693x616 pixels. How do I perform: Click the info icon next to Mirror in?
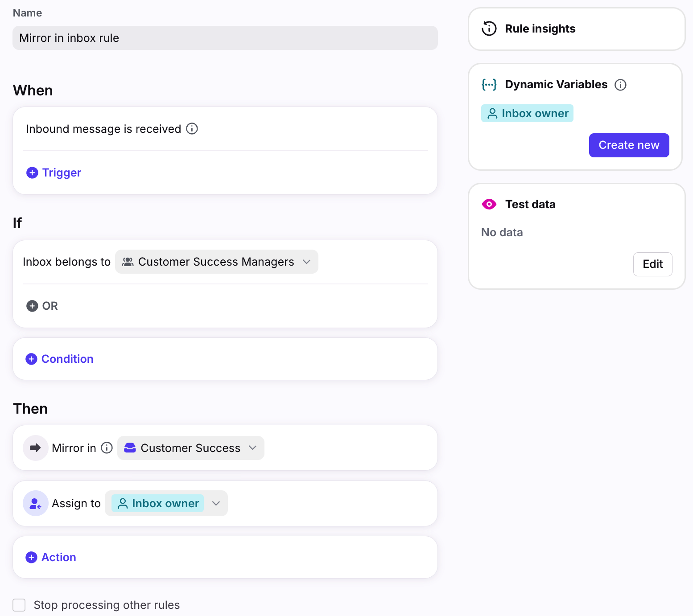[107, 448]
